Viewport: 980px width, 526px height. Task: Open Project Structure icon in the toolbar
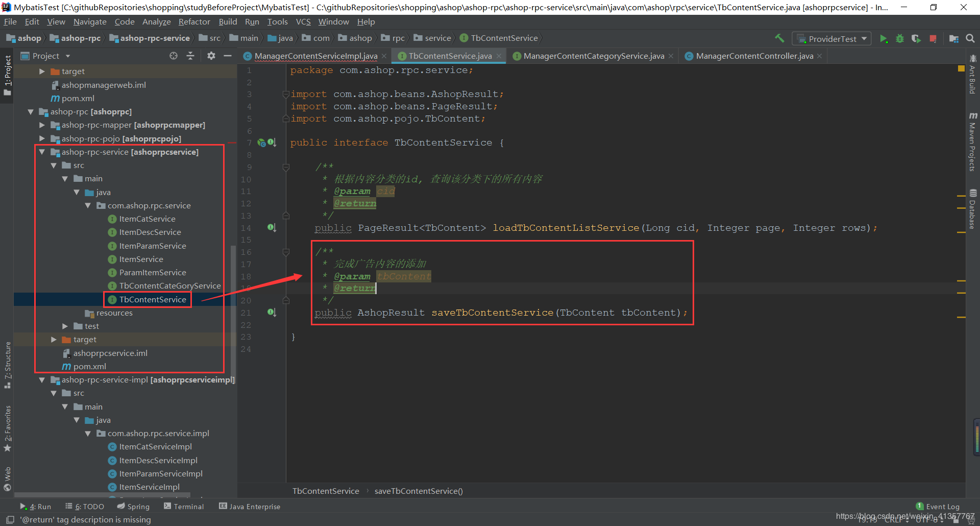click(953, 39)
